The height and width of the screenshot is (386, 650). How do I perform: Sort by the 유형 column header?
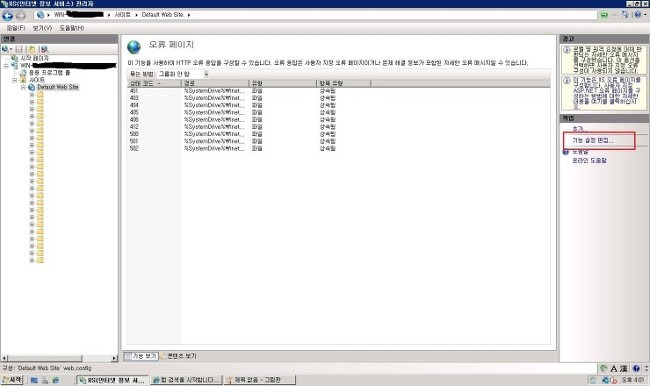(282, 83)
